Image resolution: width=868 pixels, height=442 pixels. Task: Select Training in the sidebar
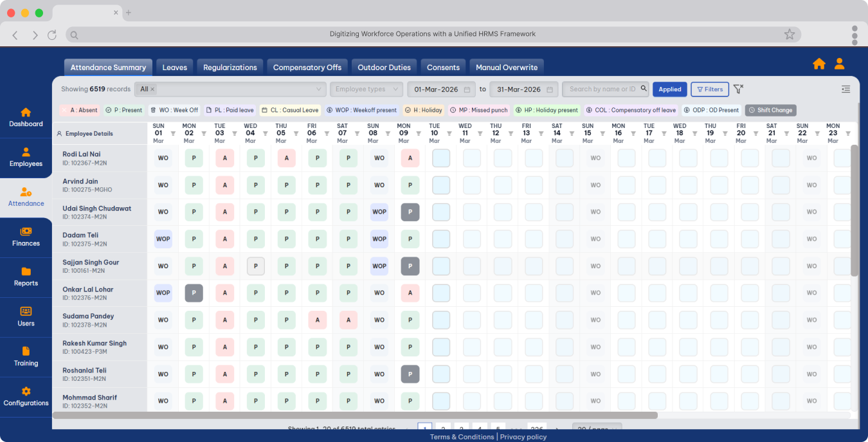click(x=26, y=356)
